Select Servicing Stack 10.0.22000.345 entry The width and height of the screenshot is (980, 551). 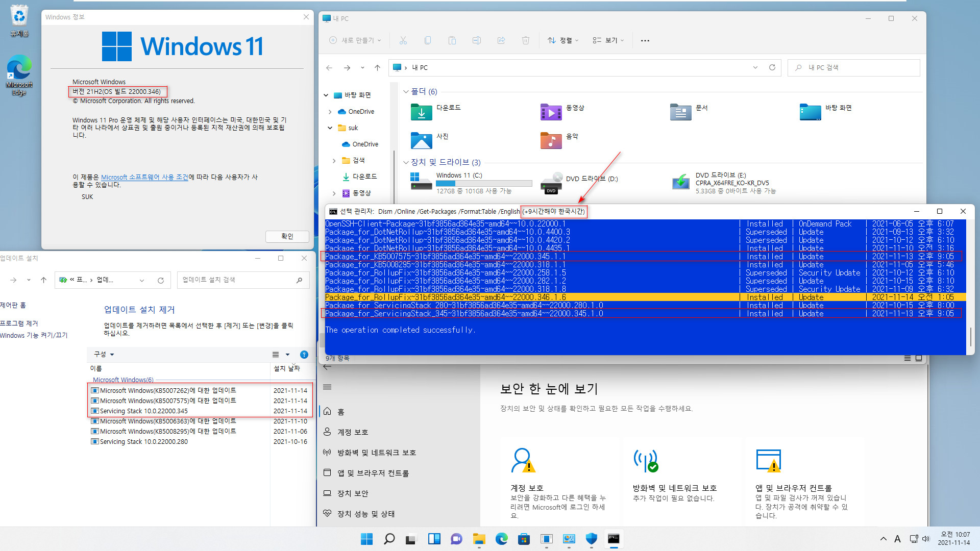(199, 411)
